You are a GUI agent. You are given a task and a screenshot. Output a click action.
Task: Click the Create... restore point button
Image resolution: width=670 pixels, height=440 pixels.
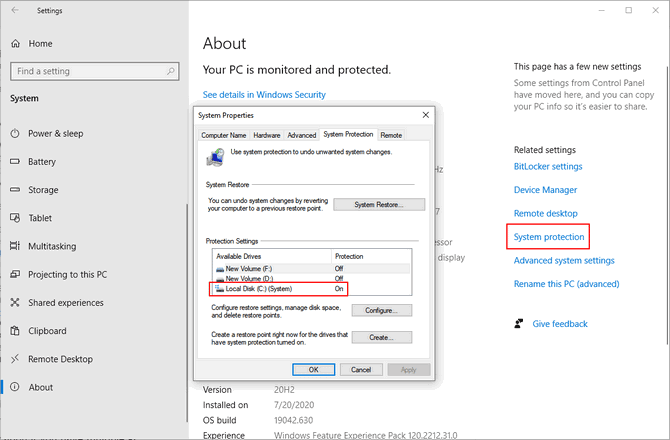(382, 337)
